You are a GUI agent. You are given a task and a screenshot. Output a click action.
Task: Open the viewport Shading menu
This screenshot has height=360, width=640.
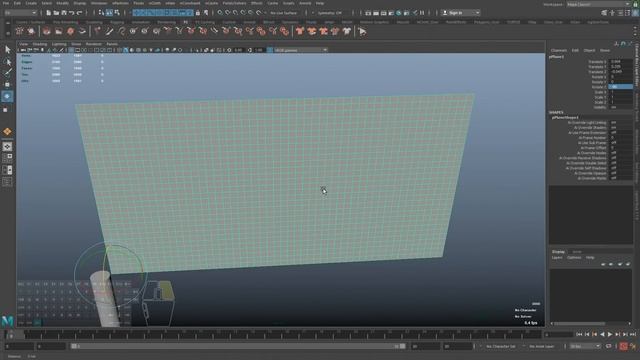point(40,44)
